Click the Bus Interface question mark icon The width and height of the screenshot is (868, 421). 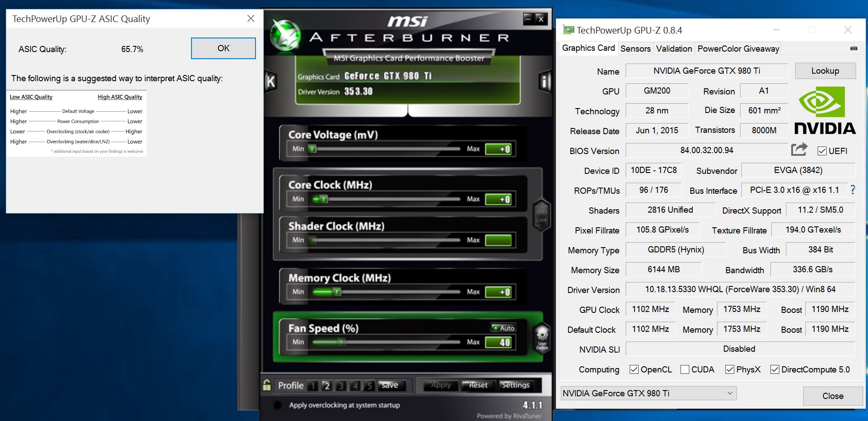click(x=853, y=190)
